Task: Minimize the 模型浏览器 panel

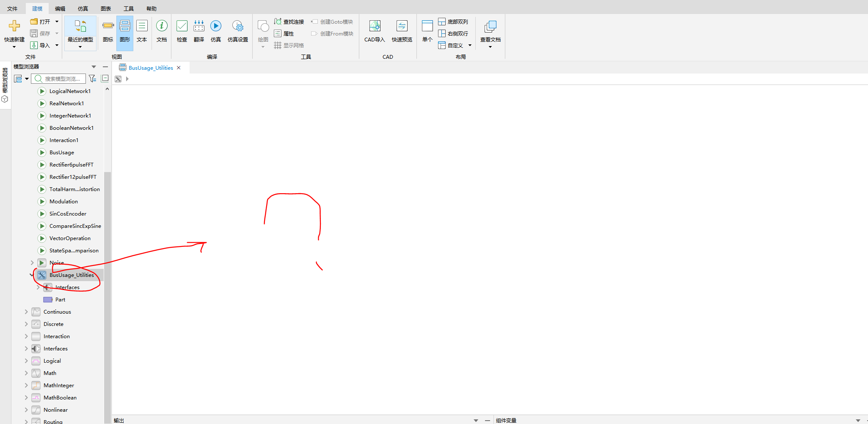Action: click(x=105, y=67)
